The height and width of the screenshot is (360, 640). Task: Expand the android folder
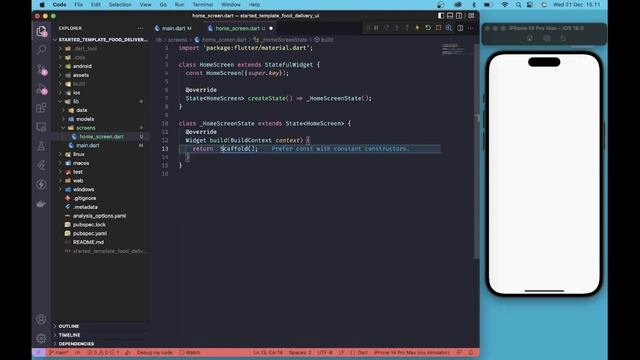pyautogui.click(x=100, y=66)
